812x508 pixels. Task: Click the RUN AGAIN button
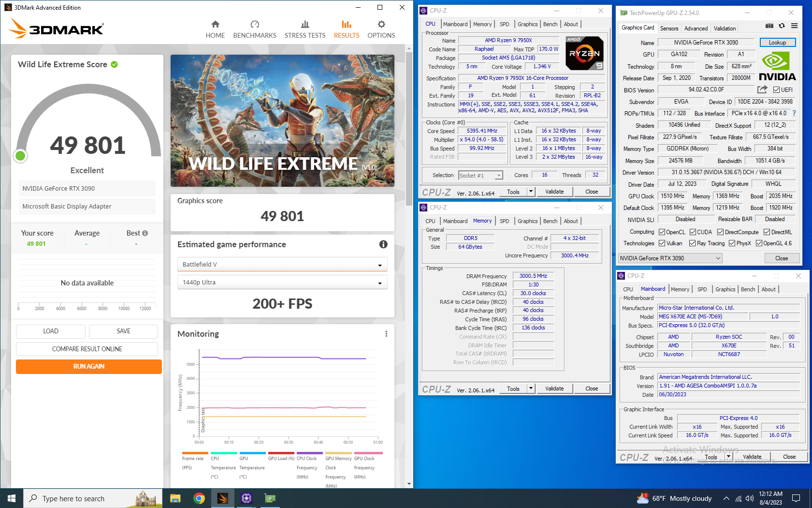[89, 367]
